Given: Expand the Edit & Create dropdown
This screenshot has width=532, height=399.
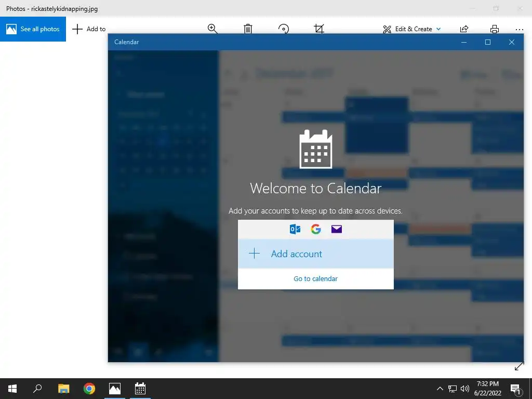Looking at the screenshot, I should point(412,29).
